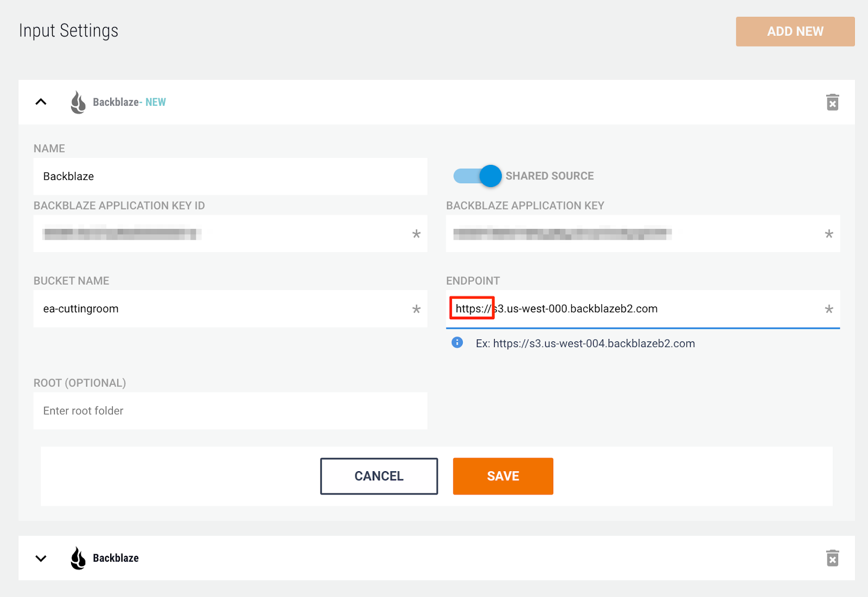The width and height of the screenshot is (868, 597).
Task: Edit the NAME field containing Backblaze
Action: 231,176
